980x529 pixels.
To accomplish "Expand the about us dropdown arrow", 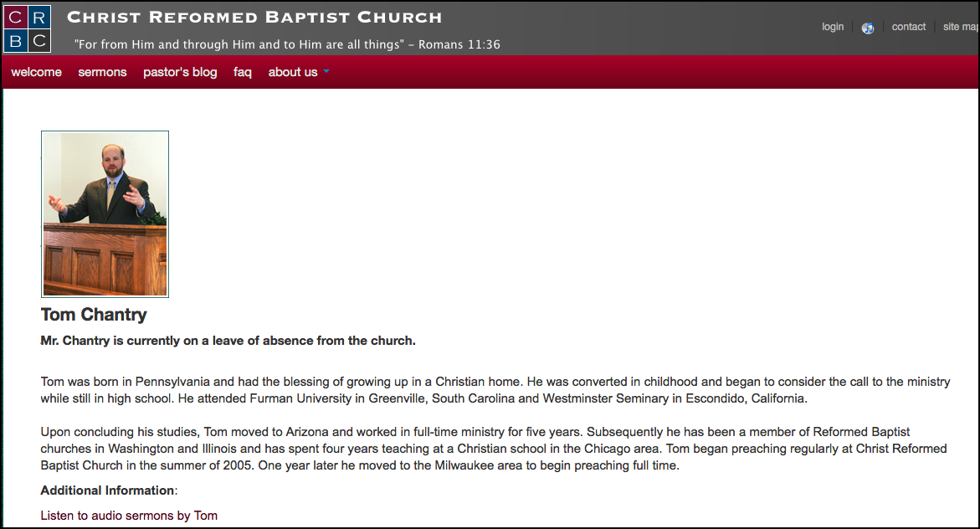I will point(326,72).
